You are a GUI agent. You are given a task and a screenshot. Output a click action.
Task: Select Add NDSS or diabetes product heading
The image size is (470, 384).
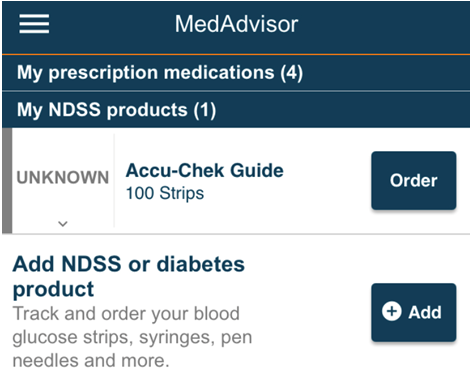129,276
